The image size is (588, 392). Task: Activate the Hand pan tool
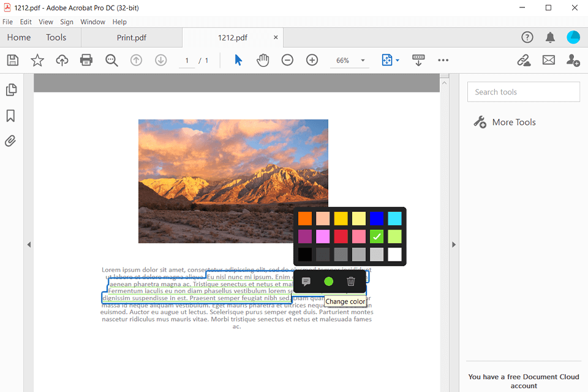click(x=263, y=60)
